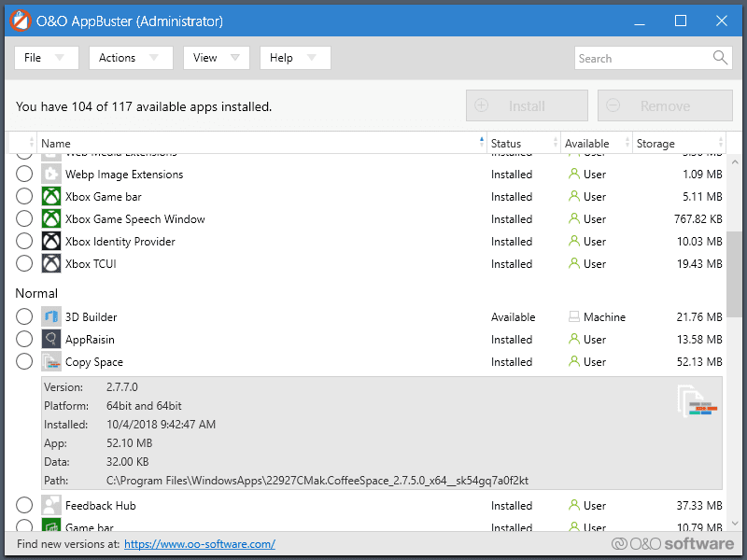This screenshot has width=747, height=560.
Task: Select the AppRaisin radio button
Action: coord(24,340)
